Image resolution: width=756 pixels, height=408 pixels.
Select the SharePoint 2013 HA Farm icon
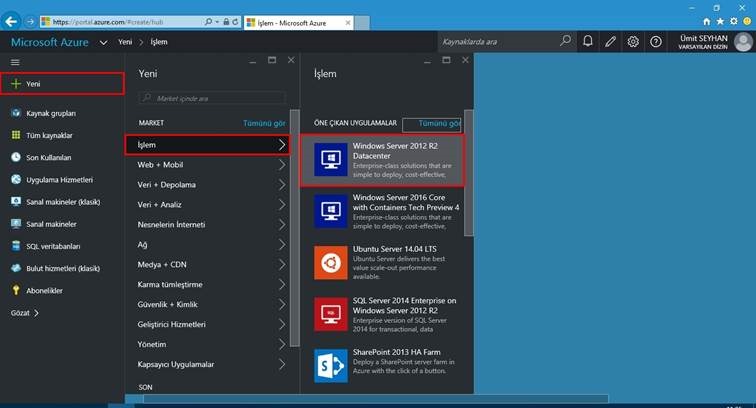331,366
